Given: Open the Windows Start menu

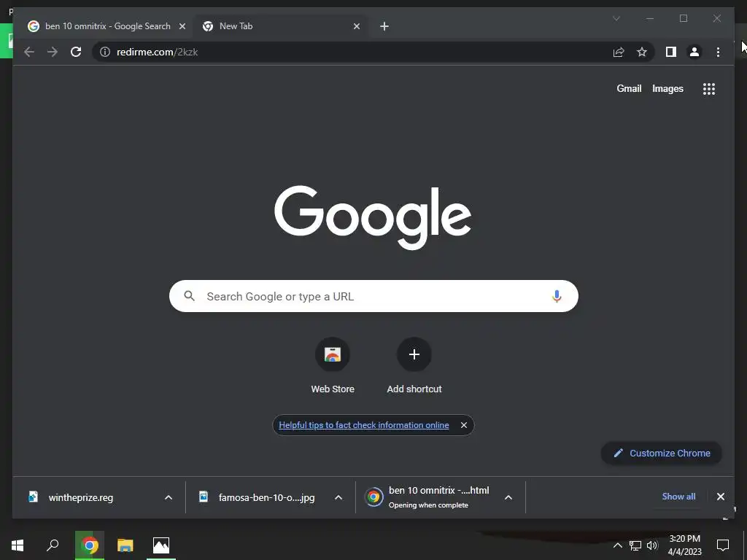Looking at the screenshot, I should tap(18, 545).
